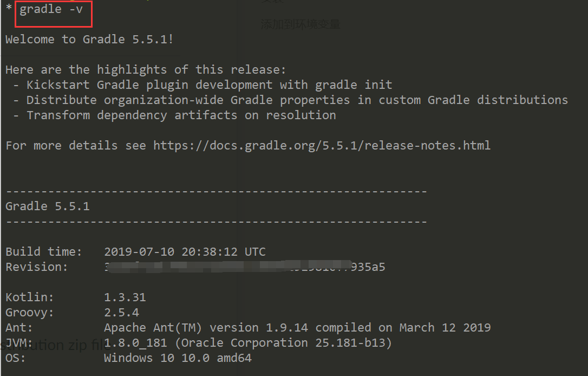Viewport: 588px width, 376px height.
Task: Click the Welcome to Gradle 5.5.1 line
Action: point(89,40)
